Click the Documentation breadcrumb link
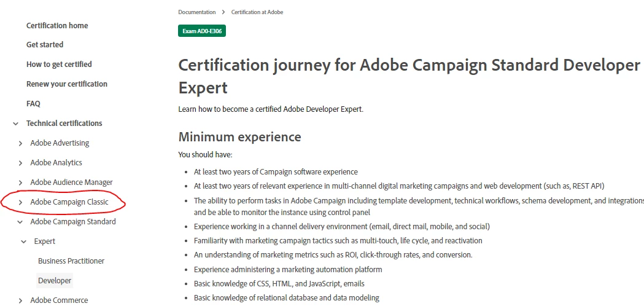Image resolution: width=644 pixels, height=306 pixels. coord(196,12)
